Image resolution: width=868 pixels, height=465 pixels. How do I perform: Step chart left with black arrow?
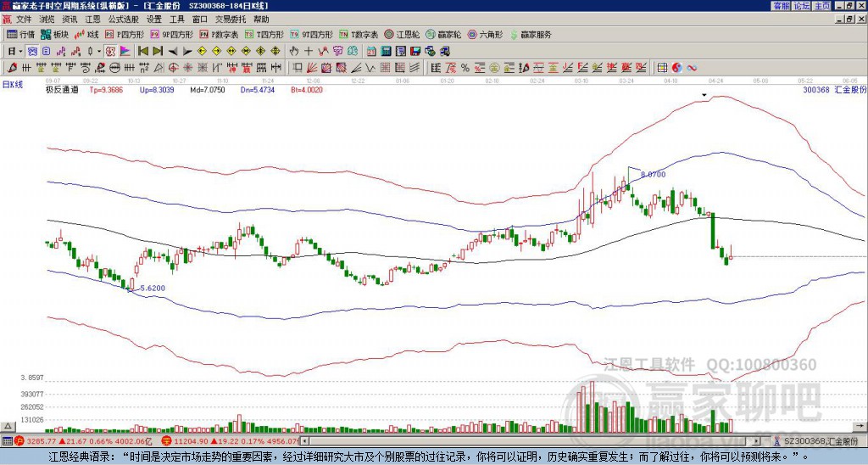coord(173,52)
